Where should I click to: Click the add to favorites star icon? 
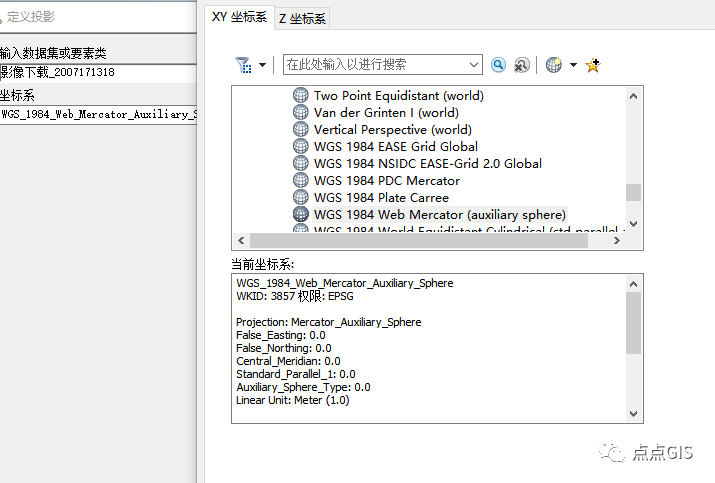point(593,65)
